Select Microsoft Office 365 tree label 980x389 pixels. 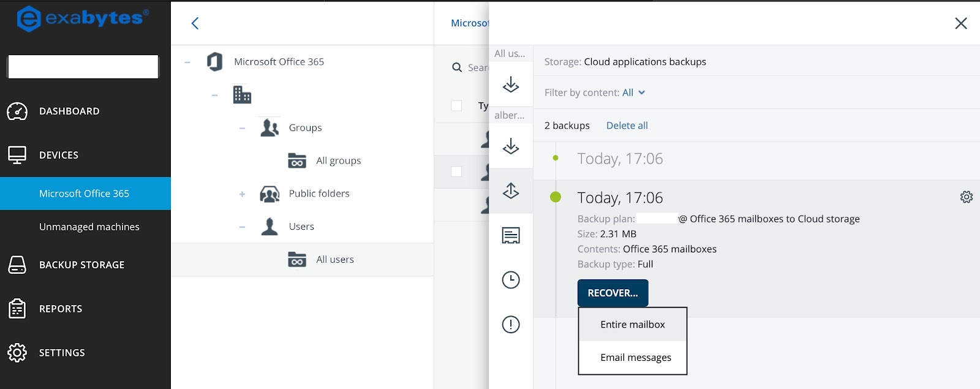pos(279,62)
